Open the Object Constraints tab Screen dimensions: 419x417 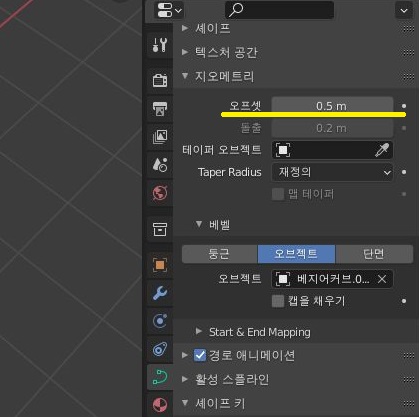(x=160, y=349)
